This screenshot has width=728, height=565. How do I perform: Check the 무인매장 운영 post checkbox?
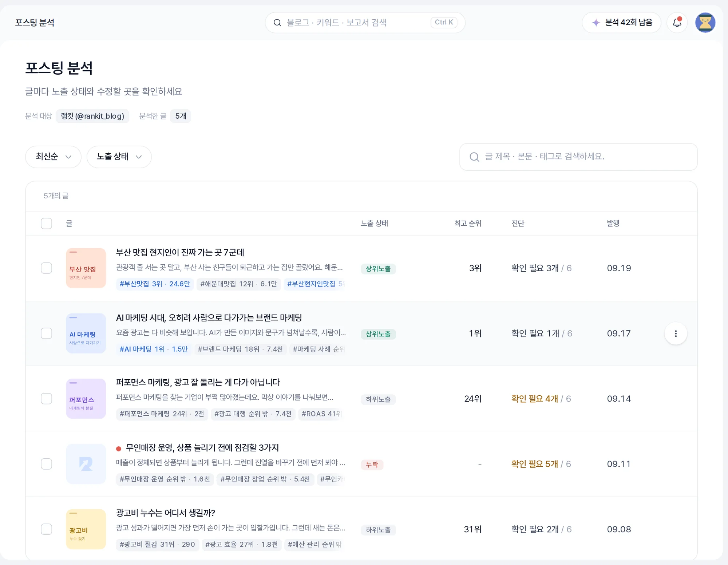(46, 464)
